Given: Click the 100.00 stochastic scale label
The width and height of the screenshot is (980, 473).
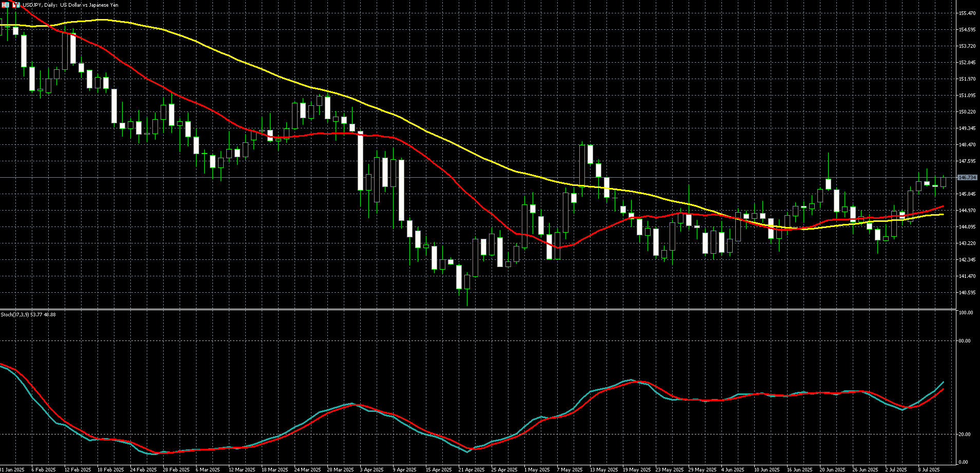Looking at the screenshot, I should 966,313.
